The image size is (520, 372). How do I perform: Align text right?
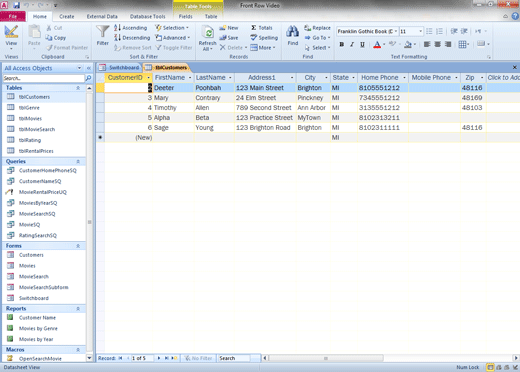448,44
